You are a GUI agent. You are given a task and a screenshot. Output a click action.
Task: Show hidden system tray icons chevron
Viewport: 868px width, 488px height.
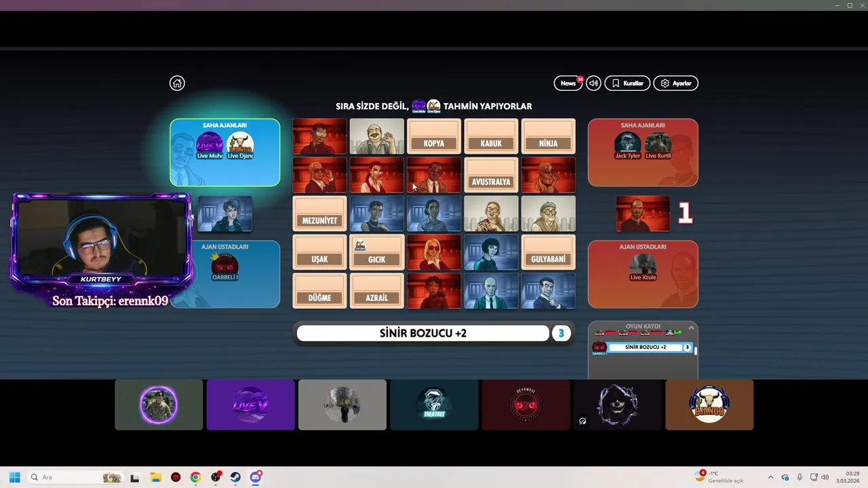(x=770, y=477)
